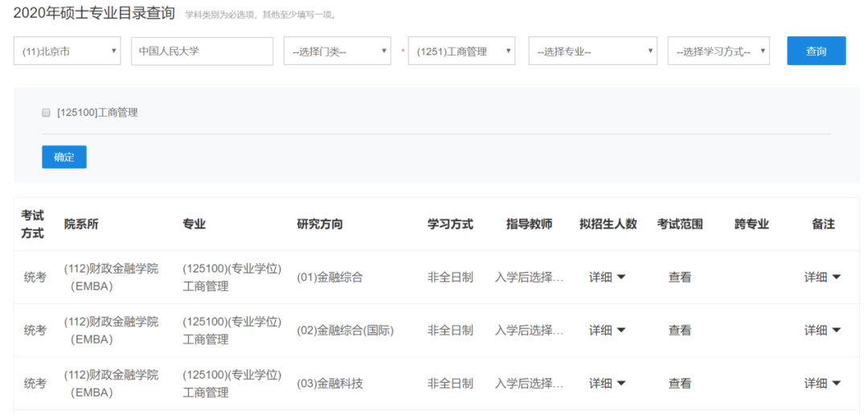Viewport: 868px width, 415px height.
Task: Open the 选择专业 major dropdown
Action: pyautogui.click(x=592, y=51)
